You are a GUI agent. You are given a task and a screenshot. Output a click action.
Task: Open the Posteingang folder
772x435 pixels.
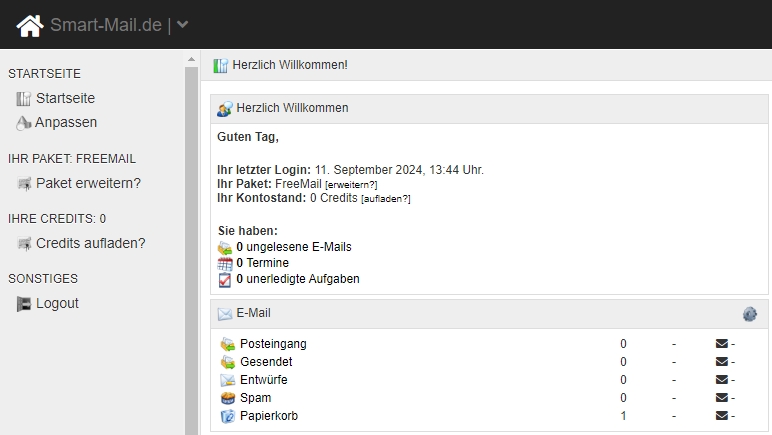click(273, 343)
